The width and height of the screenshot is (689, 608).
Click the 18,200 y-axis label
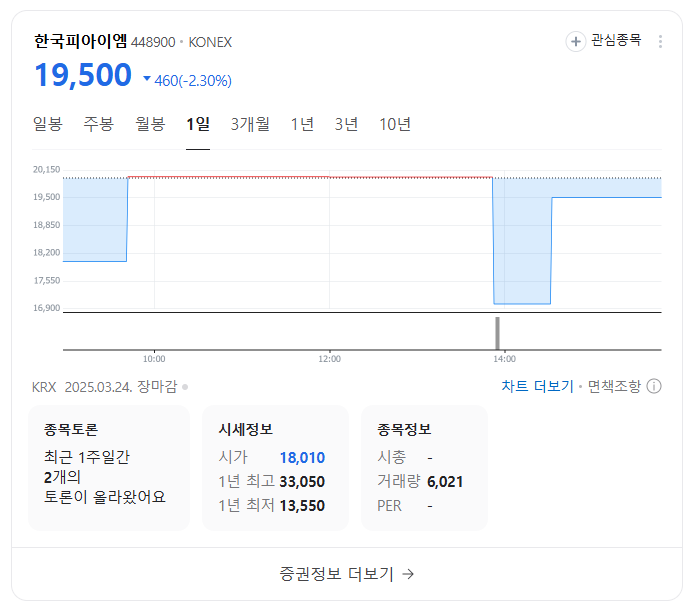47,253
